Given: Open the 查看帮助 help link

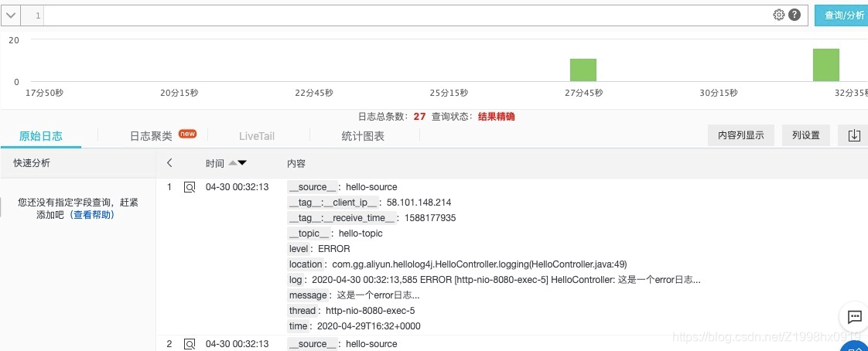Looking at the screenshot, I should click(x=92, y=215).
